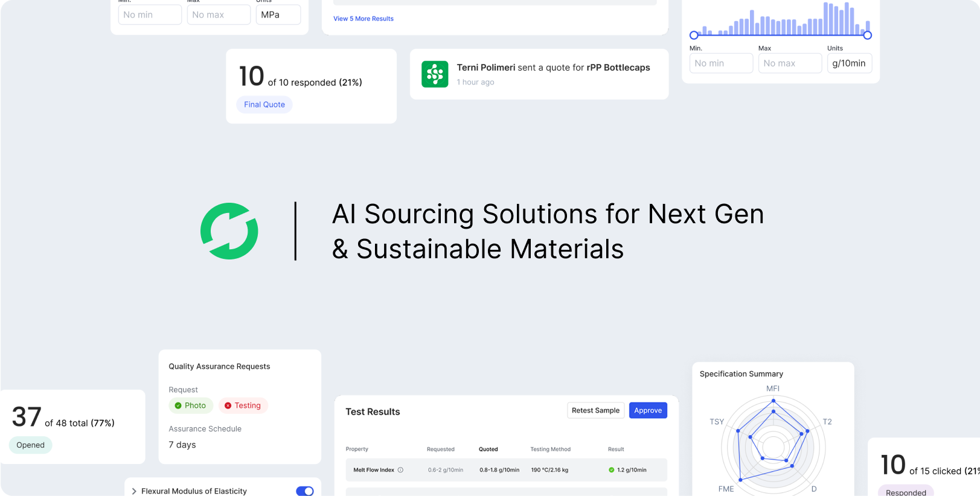Open the g/10min units dropdown
This screenshot has width=980, height=496.
point(850,63)
